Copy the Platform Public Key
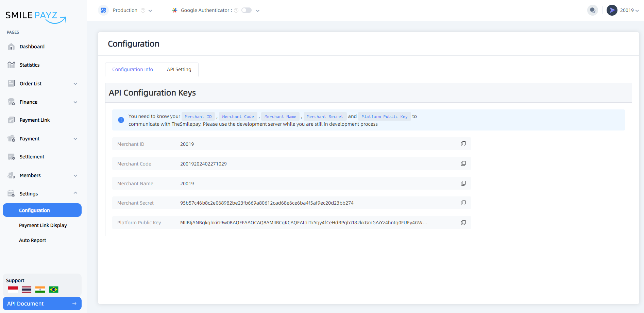 tap(463, 223)
